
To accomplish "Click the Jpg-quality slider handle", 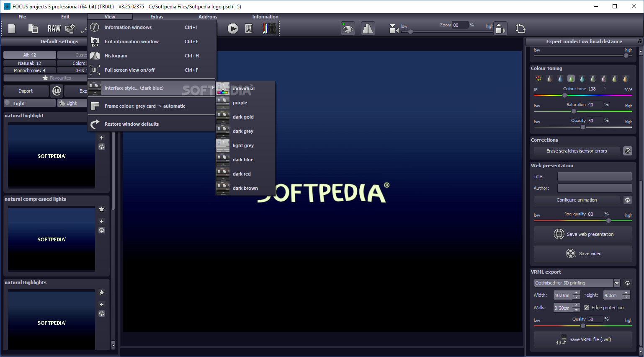I will (608, 220).
